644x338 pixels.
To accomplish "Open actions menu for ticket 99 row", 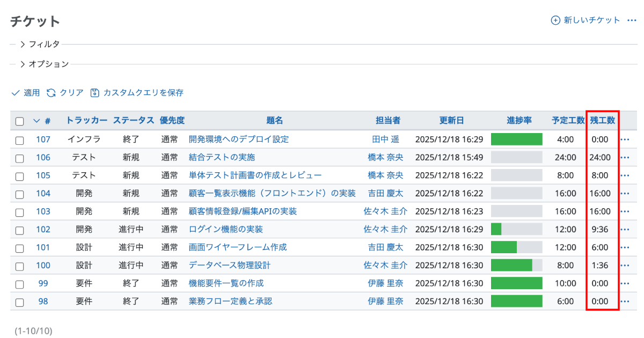I will (x=625, y=283).
